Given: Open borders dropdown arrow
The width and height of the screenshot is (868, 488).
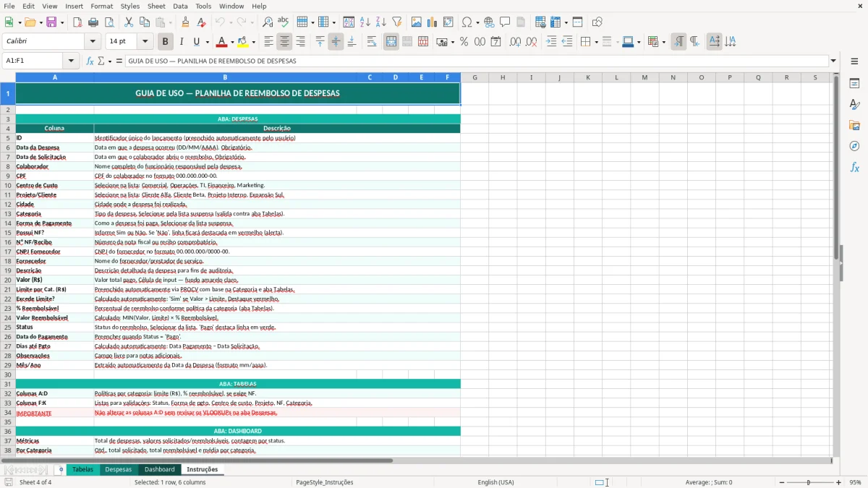Looking at the screenshot, I should pyautogui.click(x=597, y=42).
